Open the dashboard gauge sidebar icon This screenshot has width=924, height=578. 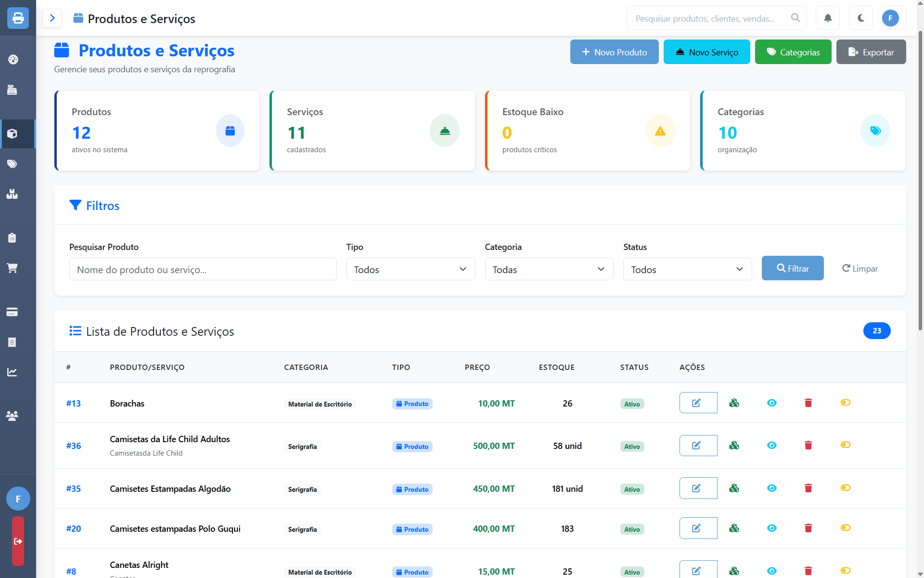(x=13, y=60)
